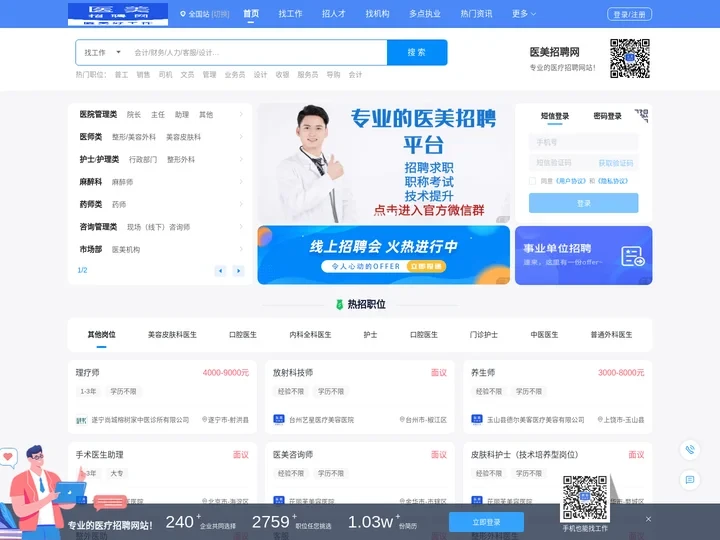The width and height of the screenshot is (720, 540).
Task: Click 获取验证码 link
Action: click(616, 163)
